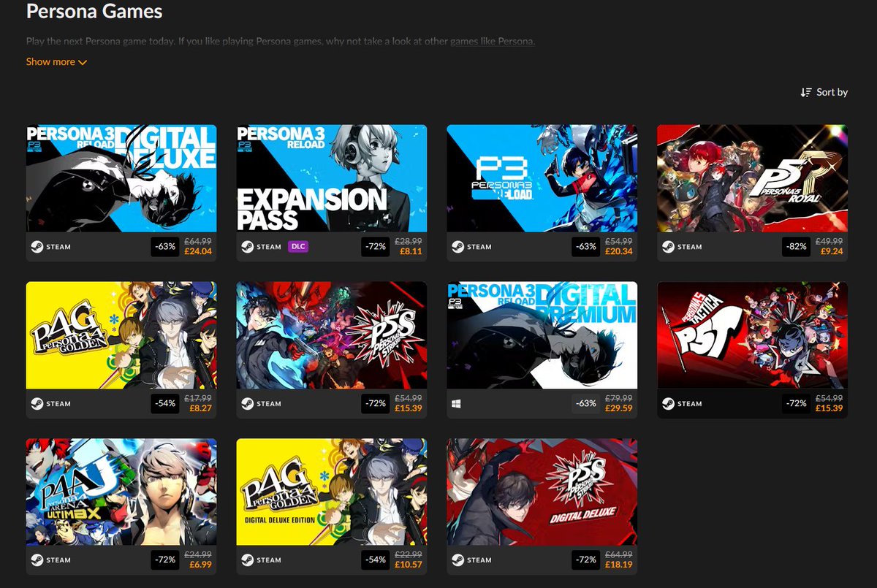Click Steam icon on £15.39 Persona 5 Strikers card

coord(247,403)
